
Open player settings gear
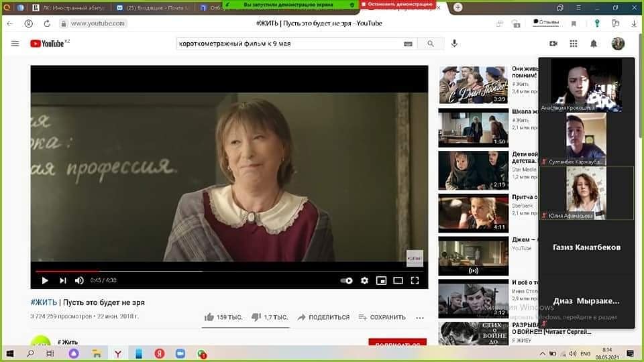364,281
